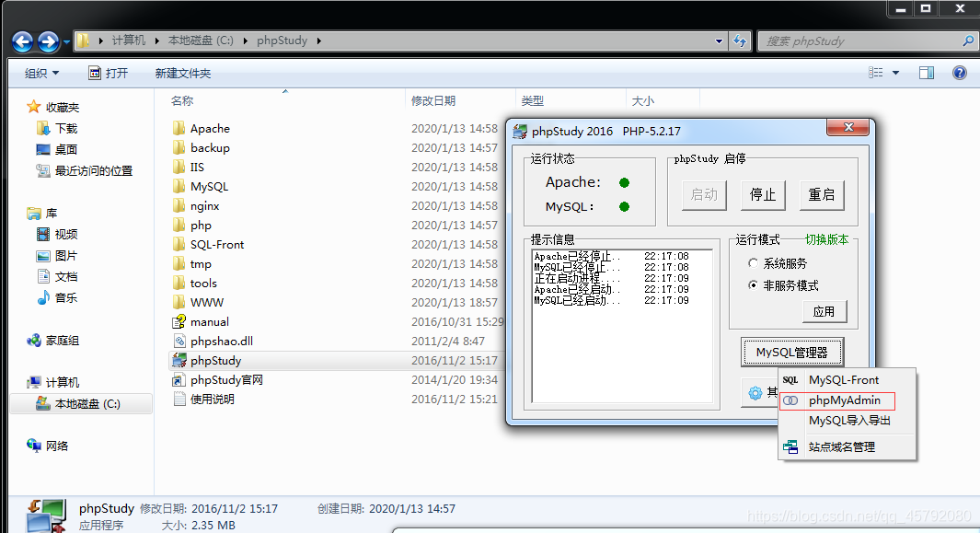Click the phpshao.dll file icon

(179, 341)
